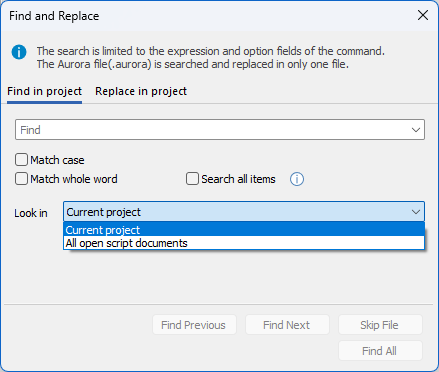Image resolution: width=439 pixels, height=372 pixels.
Task: Choose Current project from the dropdown list
Action: tap(244, 230)
